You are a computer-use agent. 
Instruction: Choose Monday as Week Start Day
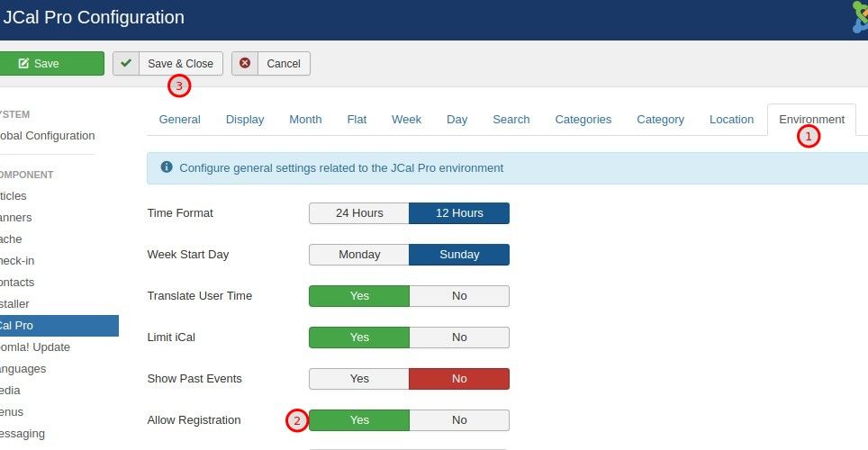coord(359,255)
